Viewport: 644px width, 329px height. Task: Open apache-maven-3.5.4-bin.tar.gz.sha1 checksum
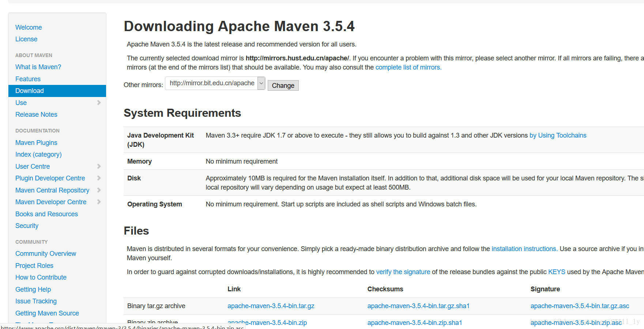click(418, 306)
